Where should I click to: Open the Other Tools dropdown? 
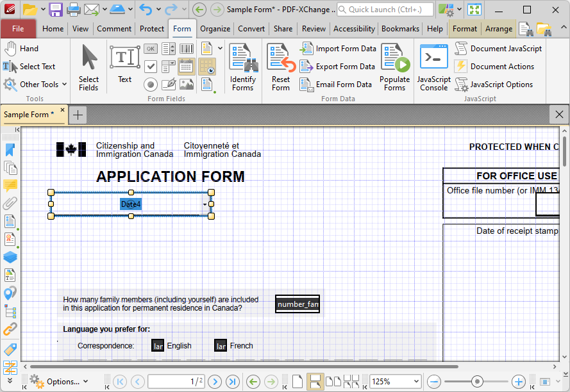[35, 85]
